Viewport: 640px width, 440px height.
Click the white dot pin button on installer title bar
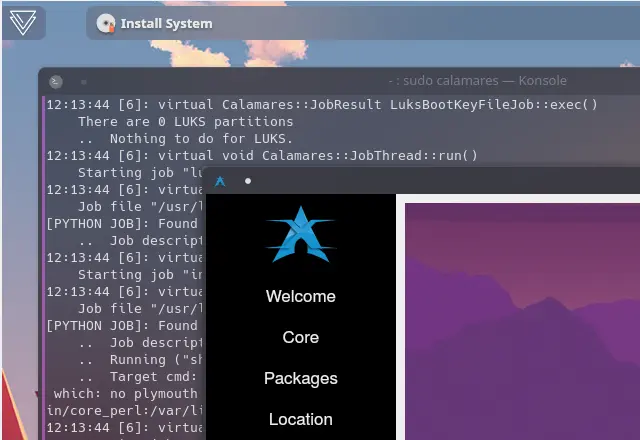[x=248, y=181]
